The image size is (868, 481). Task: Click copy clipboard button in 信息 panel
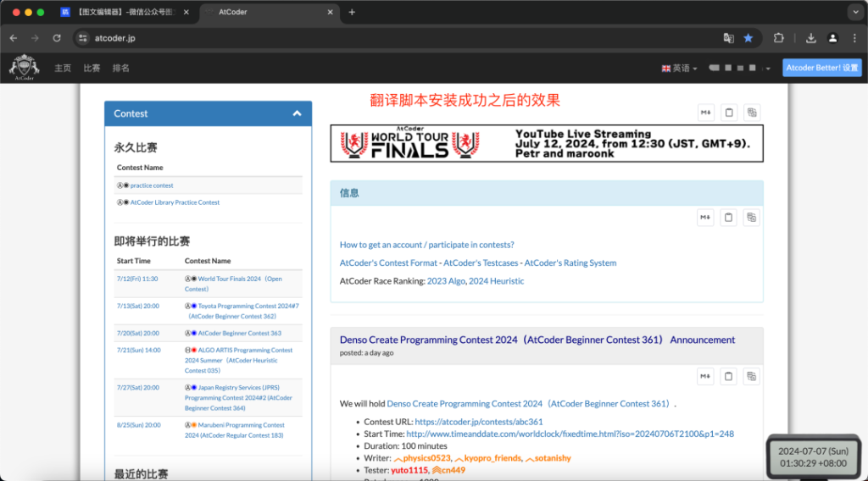pyautogui.click(x=728, y=218)
